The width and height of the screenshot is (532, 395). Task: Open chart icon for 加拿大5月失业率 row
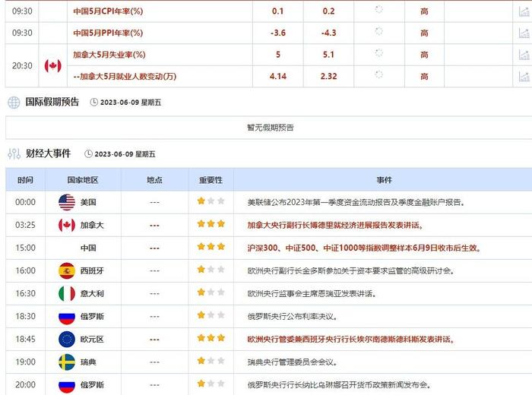click(x=524, y=55)
